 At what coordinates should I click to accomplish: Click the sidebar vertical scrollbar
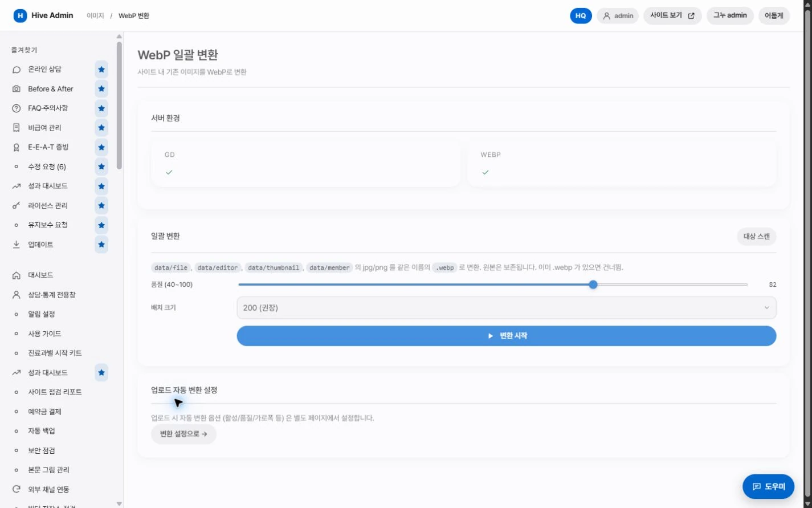click(x=119, y=105)
